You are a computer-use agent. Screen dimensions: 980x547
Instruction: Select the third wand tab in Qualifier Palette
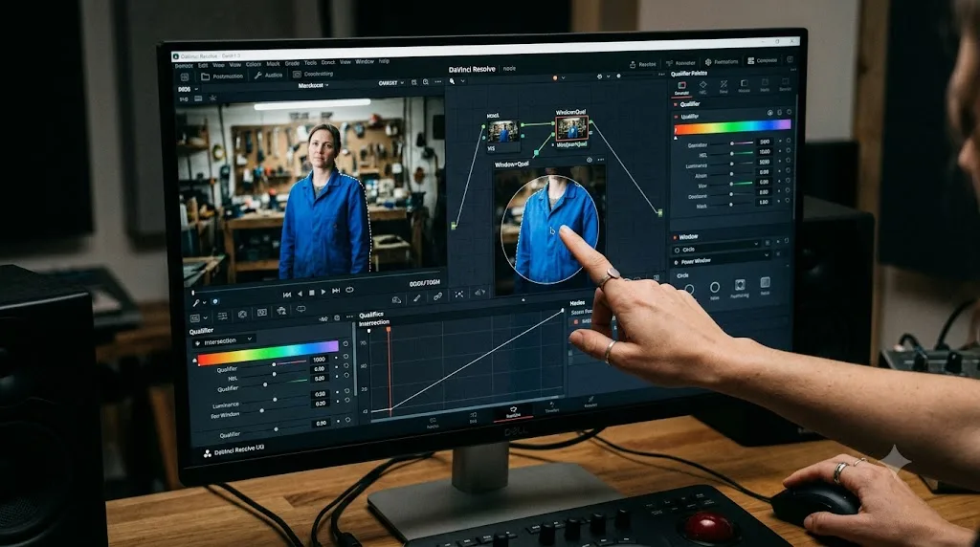pos(724,86)
